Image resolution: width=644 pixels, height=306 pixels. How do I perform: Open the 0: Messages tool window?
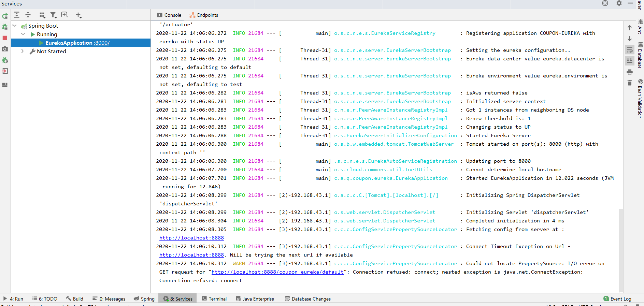point(109,299)
